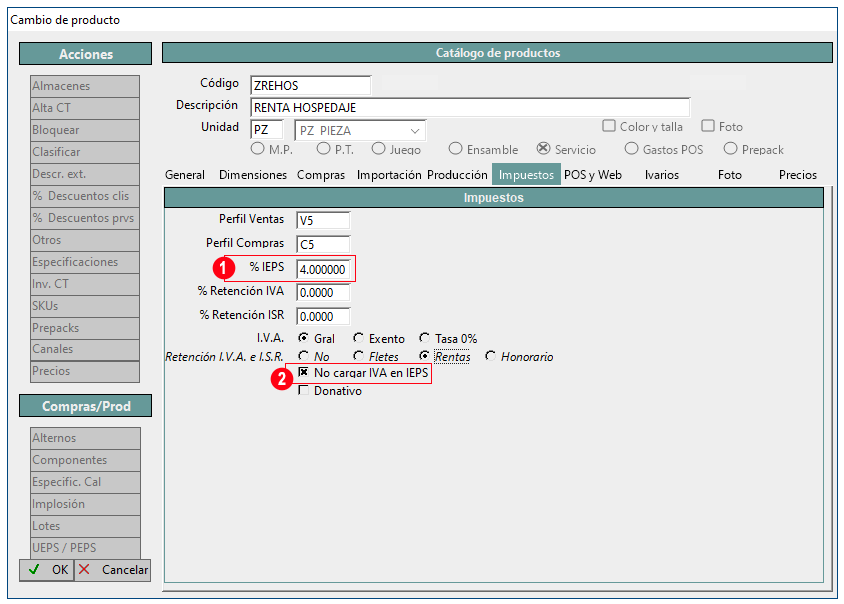The image size is (844, 604).
Task: Toggle No cargar IVA en IEPS checkbox
Action: tap(304, 373)
